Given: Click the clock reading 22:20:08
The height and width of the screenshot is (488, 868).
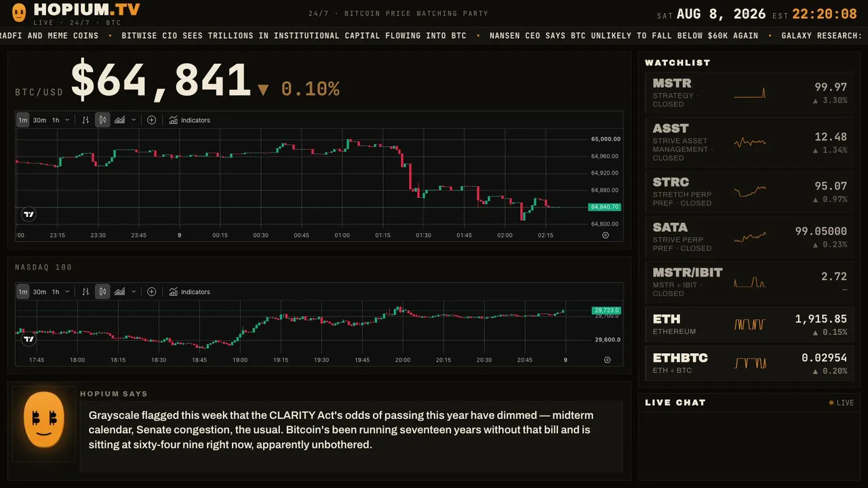Looking at the screenshot, I should tap(825, 14).
